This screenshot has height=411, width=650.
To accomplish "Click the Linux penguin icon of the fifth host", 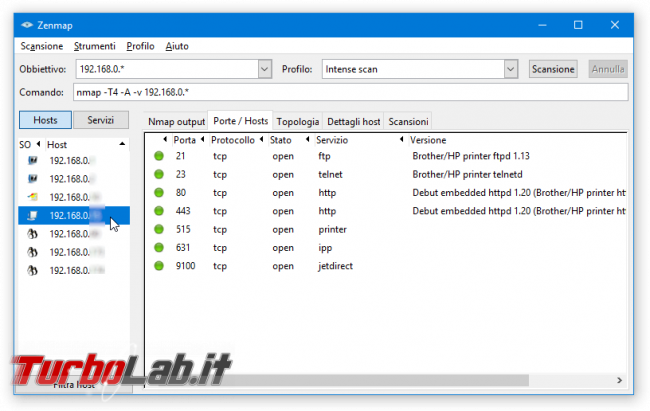I will coord(32,233).
